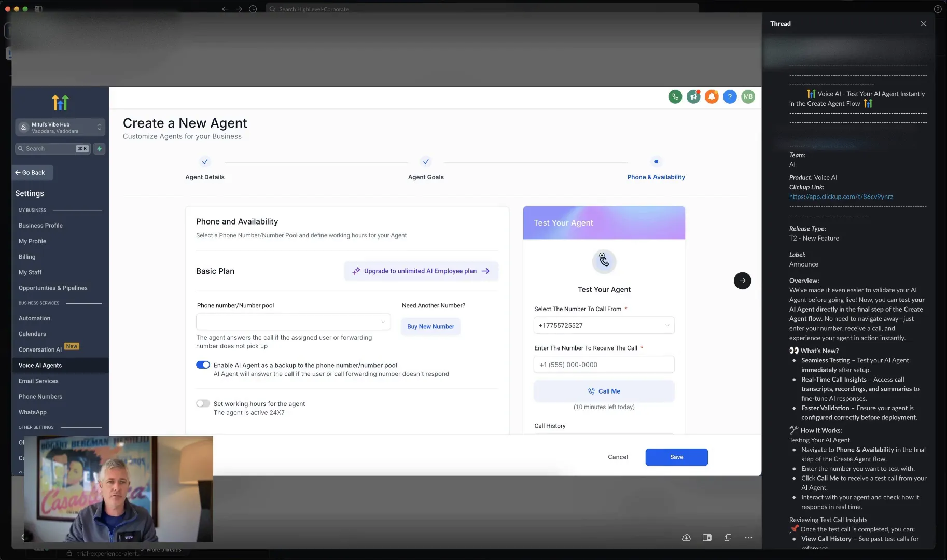
Task: Open WhatsApp settings
Action: pos(33,412)
